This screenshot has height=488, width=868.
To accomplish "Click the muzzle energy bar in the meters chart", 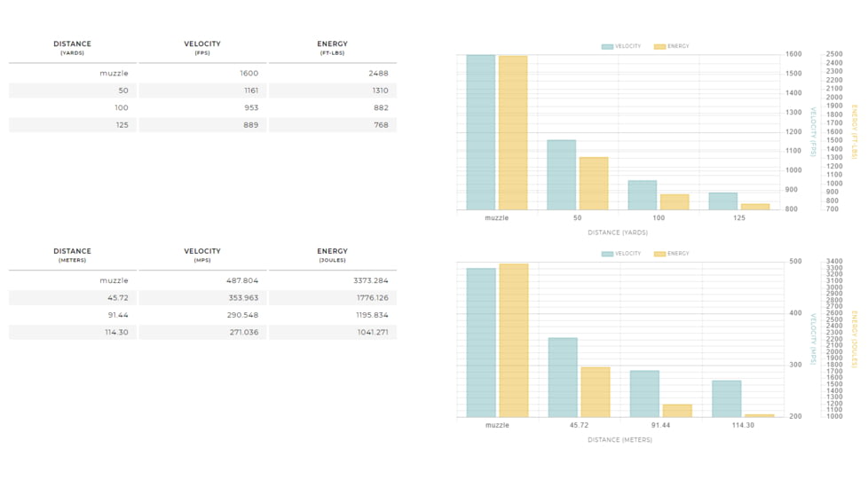I will (514, 341).
